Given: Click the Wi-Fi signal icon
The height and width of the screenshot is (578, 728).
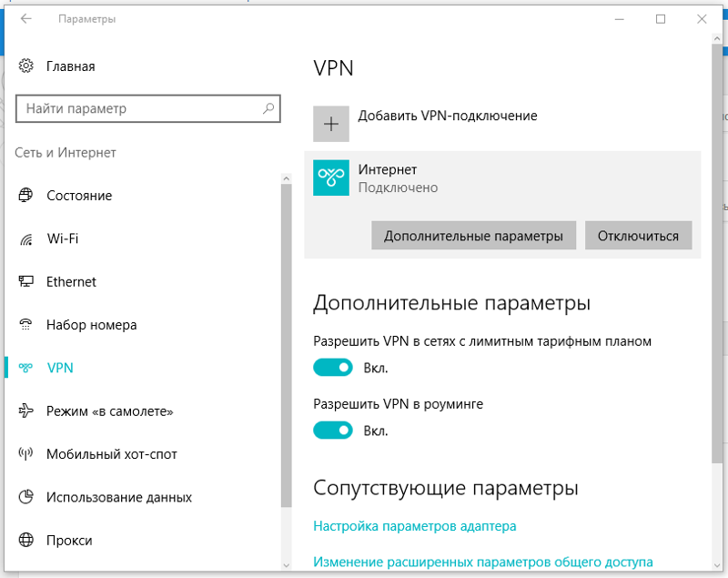Looking at the screenshot, I should coord(26,238).
